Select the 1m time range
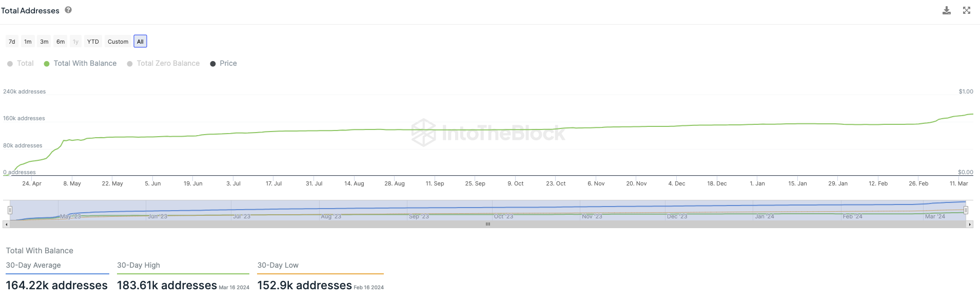980x298 pixels. (x=28, y=42)
